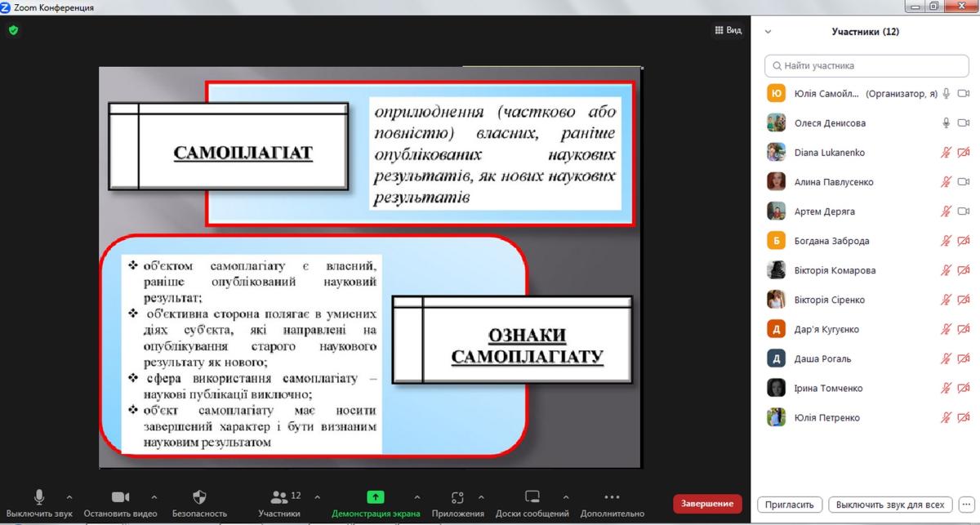This screenshot has width=980, height=525.
Task: Open the View (Вид) layout menu
Action: pos(728,30)
